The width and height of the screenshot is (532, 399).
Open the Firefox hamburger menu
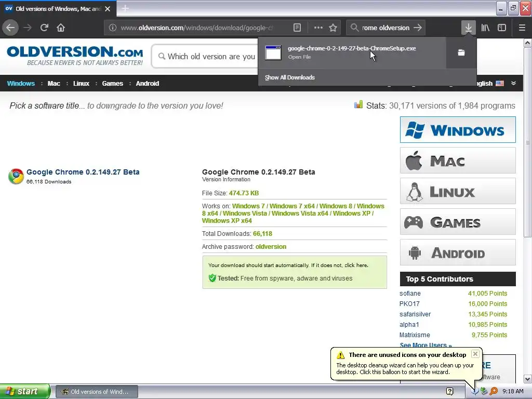pyautogui.click(x=522, y=28)
